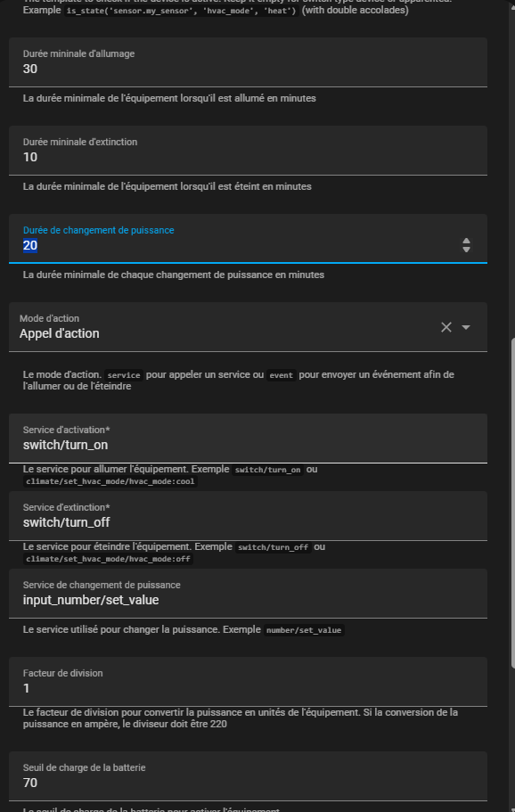The image size is (515, 812).
Task: Select the Service de changement de puissance field
Action: 248,594
